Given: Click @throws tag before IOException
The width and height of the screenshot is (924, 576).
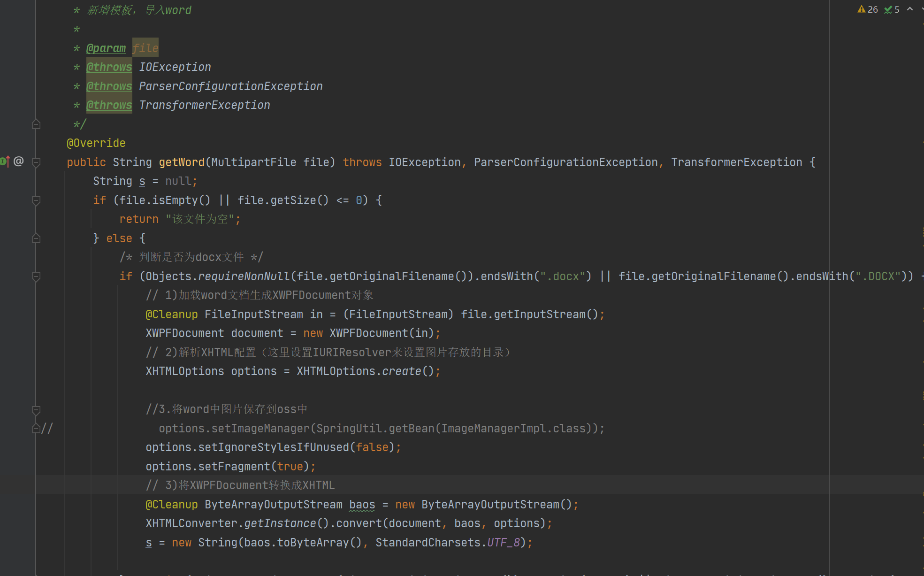Looking at the screenshot, I should pos(109,67).
